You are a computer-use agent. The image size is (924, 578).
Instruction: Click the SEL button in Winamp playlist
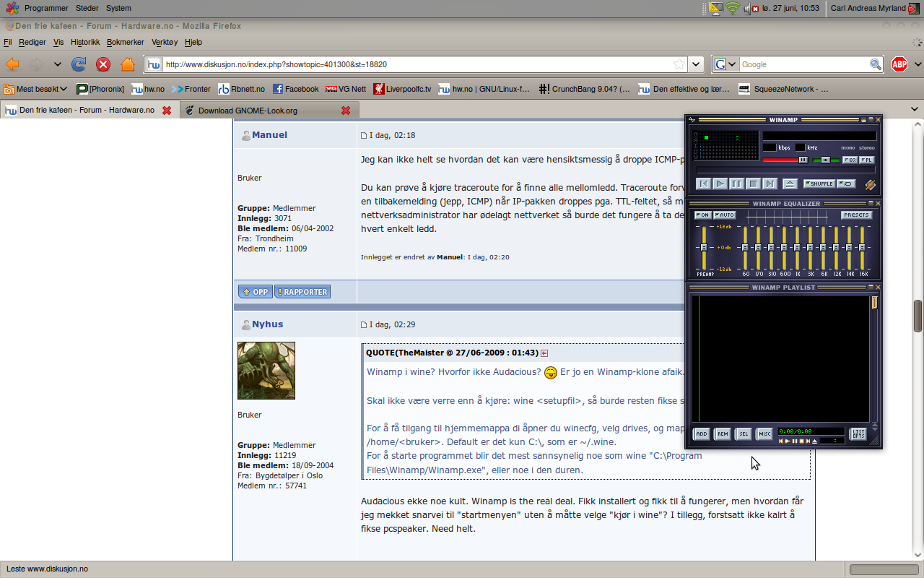(744, 434)
